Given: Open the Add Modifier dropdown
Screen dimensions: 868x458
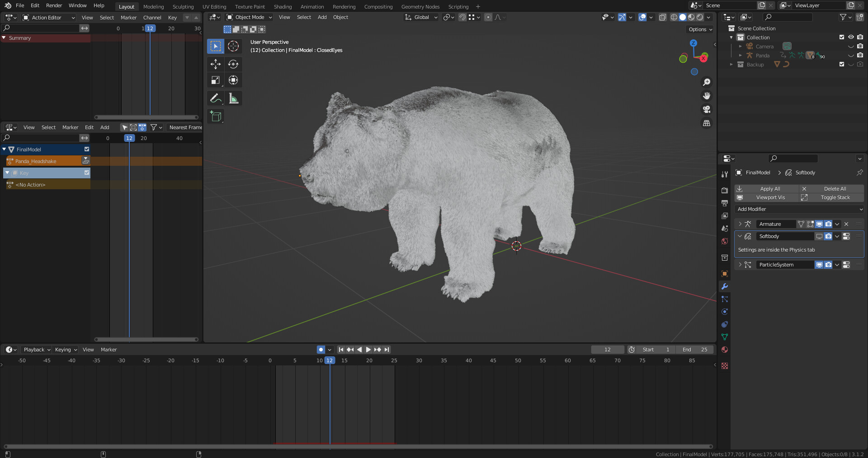Looking at the screenshot, I should pyautogui.click(x=800, y=209).
